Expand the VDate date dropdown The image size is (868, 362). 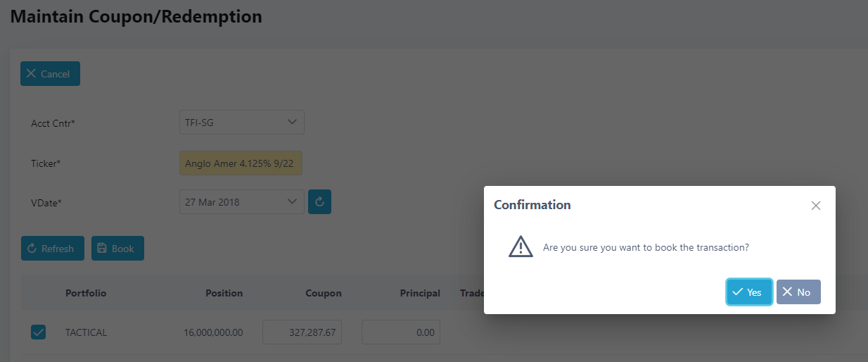pos(292,202)
